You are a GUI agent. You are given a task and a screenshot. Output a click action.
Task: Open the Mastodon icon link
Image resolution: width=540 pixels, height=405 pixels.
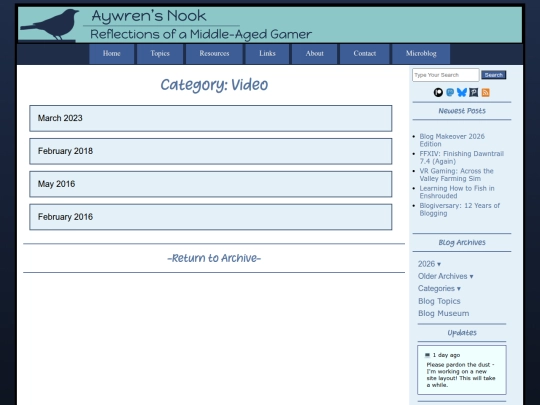point(450,92)
